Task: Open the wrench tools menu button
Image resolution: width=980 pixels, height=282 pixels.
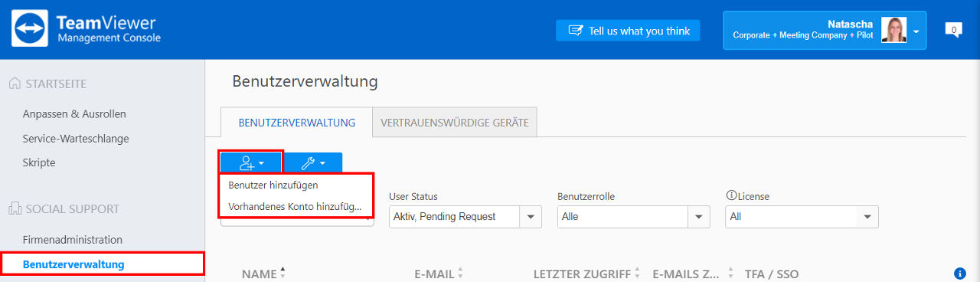Action: [x=312, y=162]
